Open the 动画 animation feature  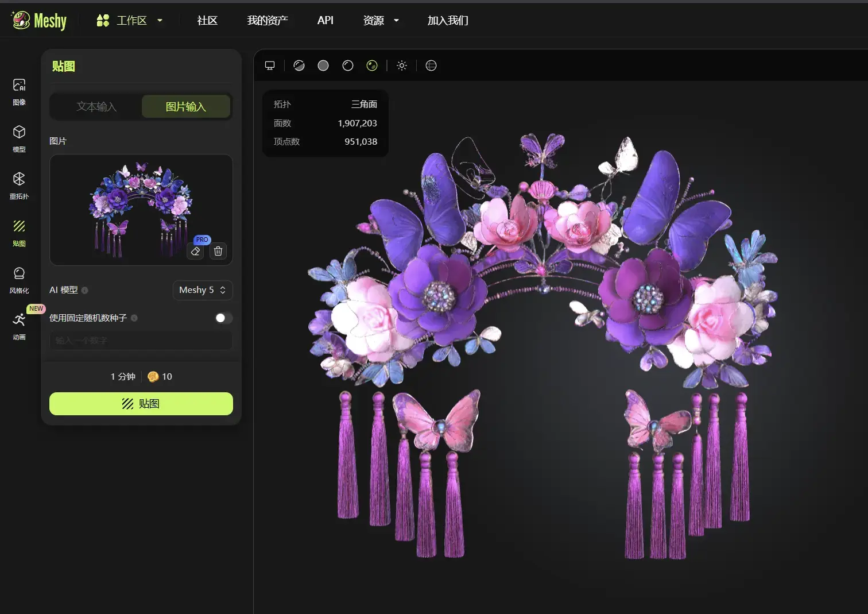(19, 326)
